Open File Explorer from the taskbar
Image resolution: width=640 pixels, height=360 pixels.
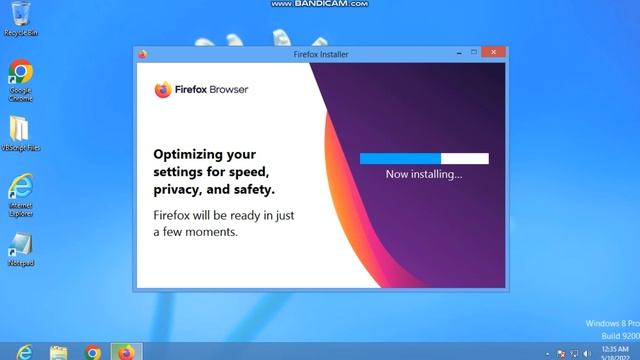(58, 352)
